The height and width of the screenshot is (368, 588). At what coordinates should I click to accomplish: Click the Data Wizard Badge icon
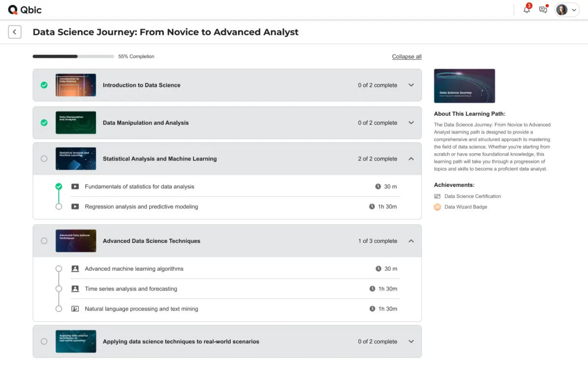438,207
